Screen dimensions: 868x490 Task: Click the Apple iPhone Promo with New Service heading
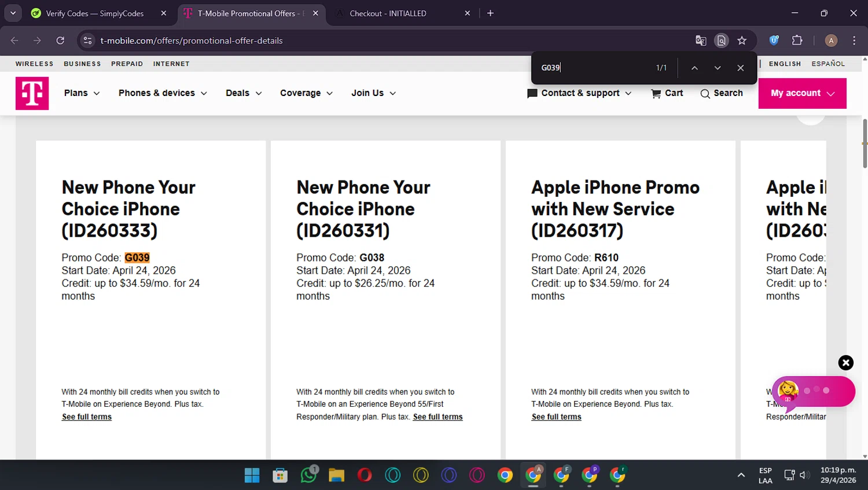[x=615, y=209]
